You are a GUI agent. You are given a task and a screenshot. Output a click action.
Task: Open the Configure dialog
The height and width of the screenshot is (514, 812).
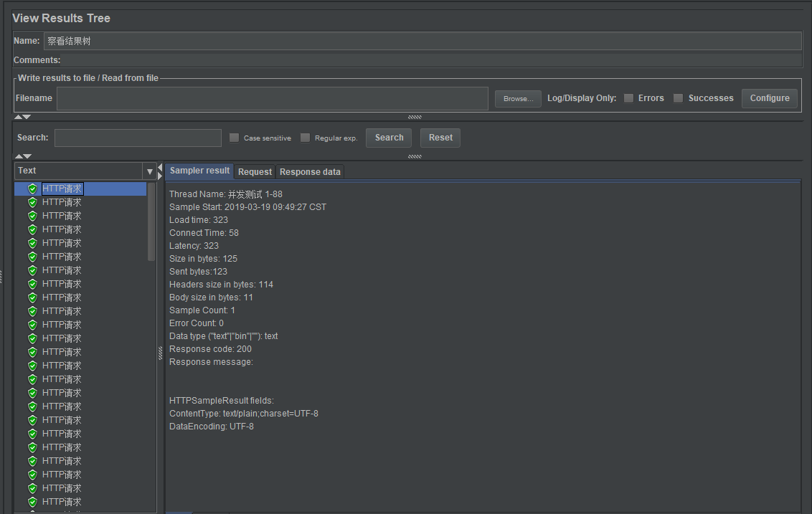click(770, 98)
